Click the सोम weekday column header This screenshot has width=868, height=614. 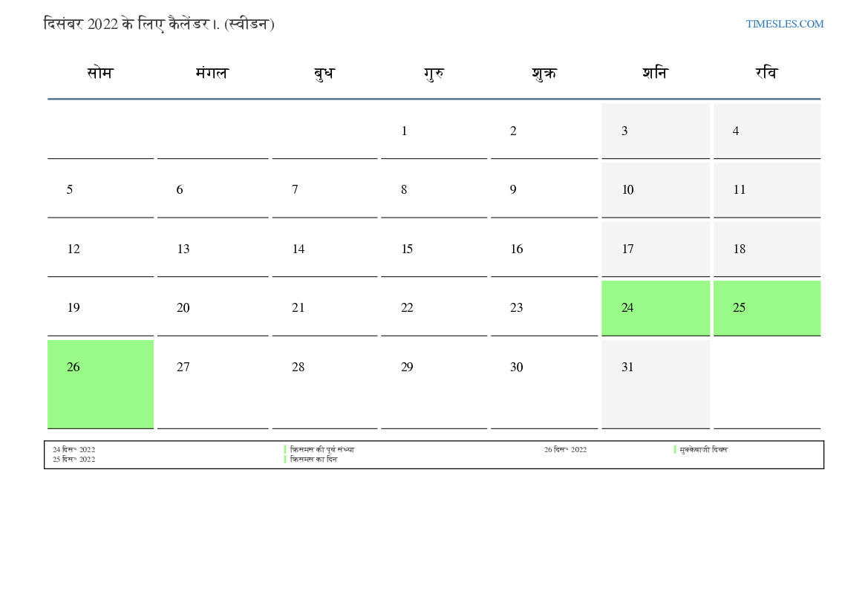coord(100,73)
